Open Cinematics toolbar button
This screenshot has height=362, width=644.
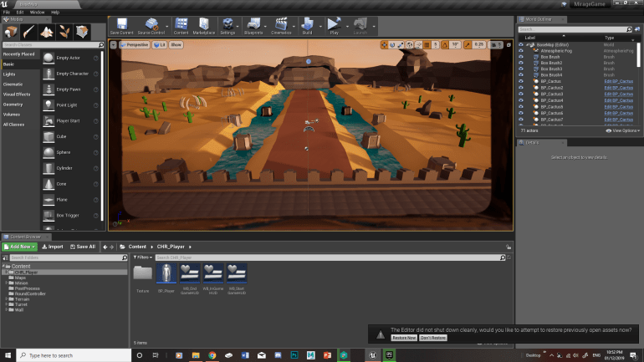pos(281,26)
